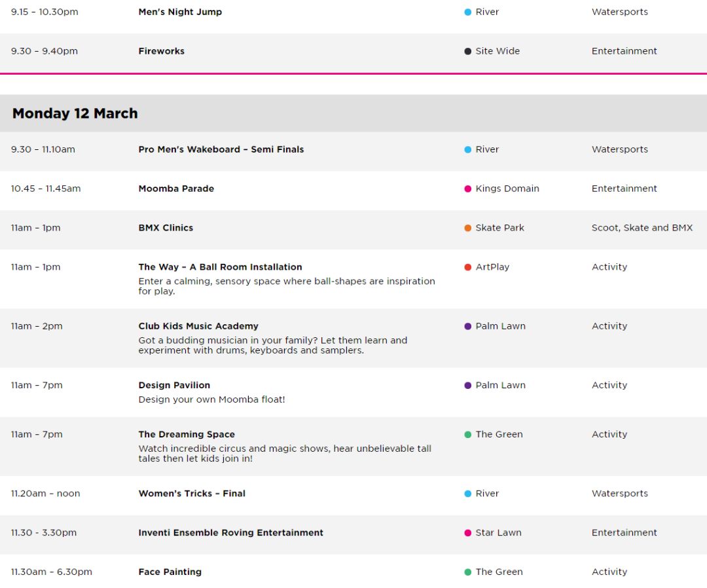
Task: Click the pink dot beside Kings Domain
Action: click(x=467, y=189)
